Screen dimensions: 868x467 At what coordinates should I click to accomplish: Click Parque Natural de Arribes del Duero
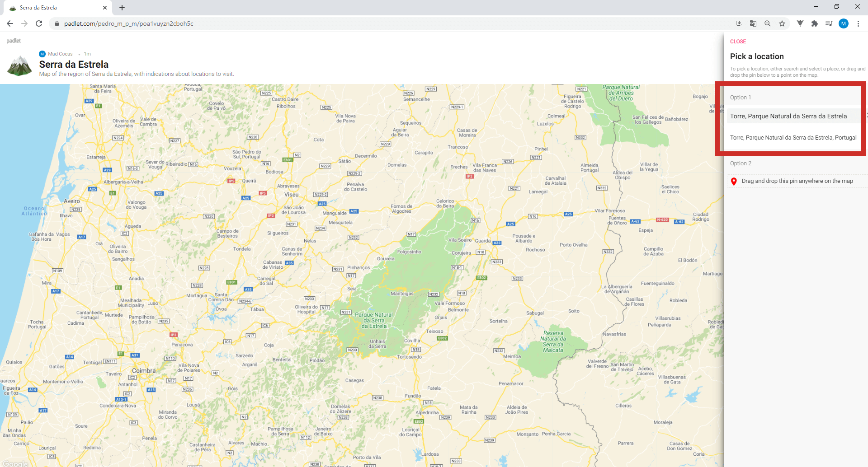(621, 93)
